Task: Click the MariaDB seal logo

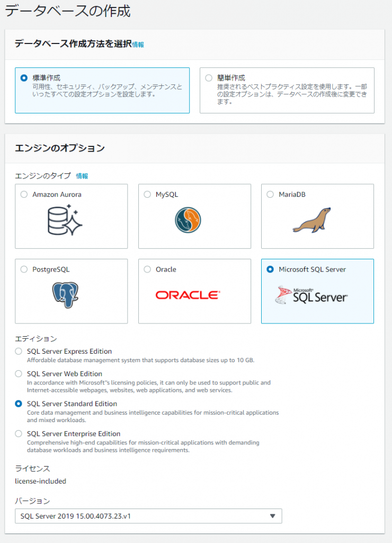Action: pyautogui.click(x=311, y=220)
